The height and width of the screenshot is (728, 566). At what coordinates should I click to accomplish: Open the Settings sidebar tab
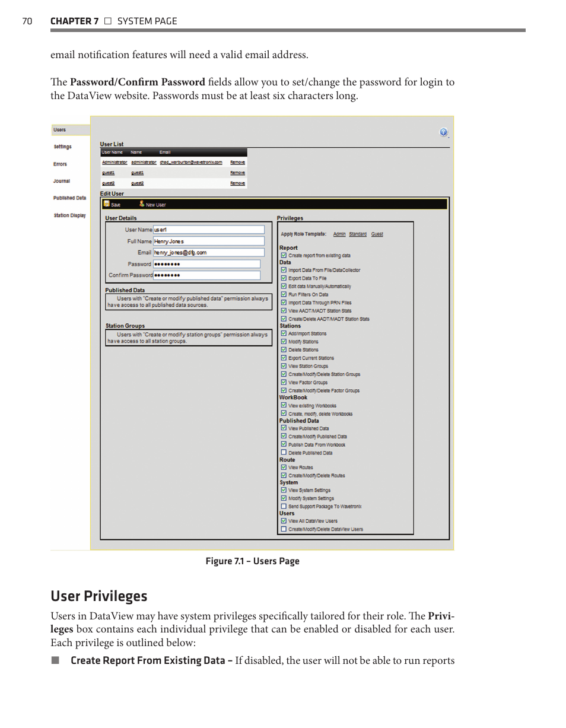(62, 147)
